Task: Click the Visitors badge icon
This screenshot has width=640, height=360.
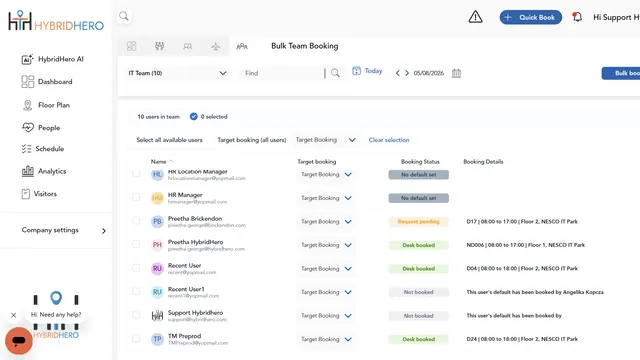Action: point(26,194)
